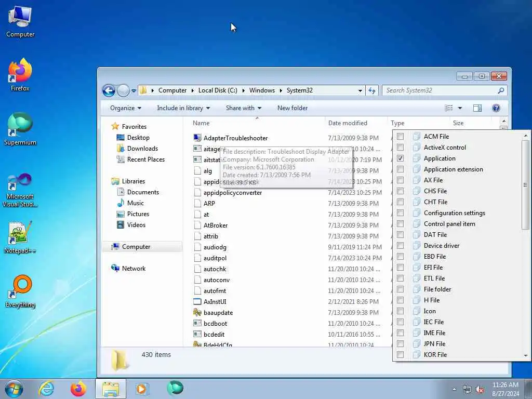The image size is (532, 399).
Task: Go back with the Explorer Back arrow
Action: pyautogui.click(x=109, y=90)
